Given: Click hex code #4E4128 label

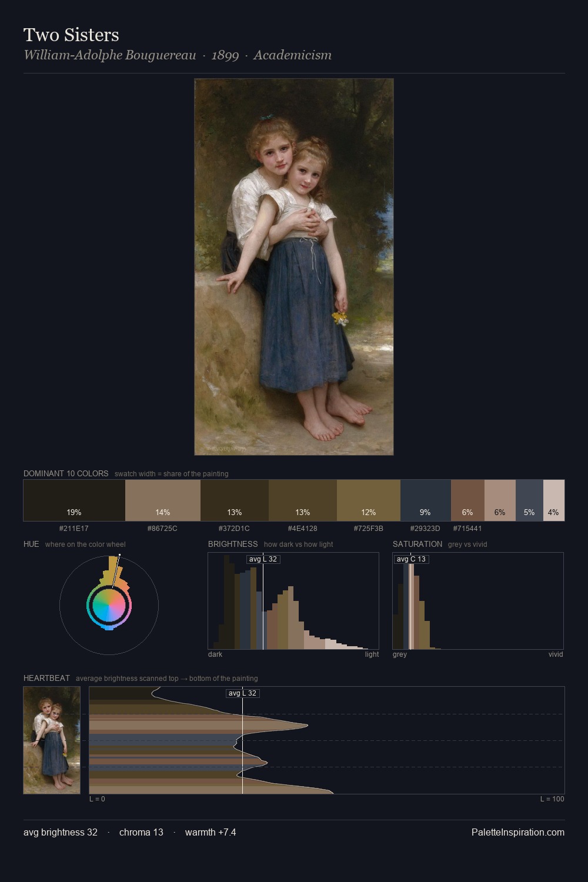Looking at the screenshot, I should [x=303, y=529].
